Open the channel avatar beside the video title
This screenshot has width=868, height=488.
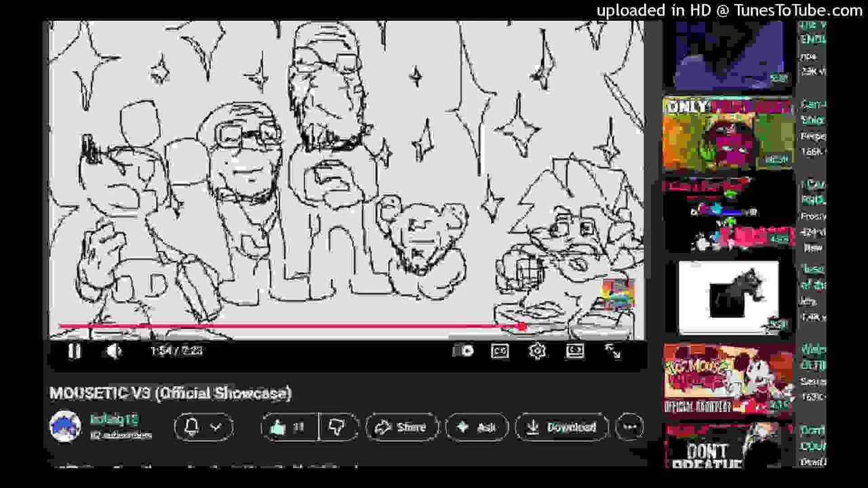point(66,427)
